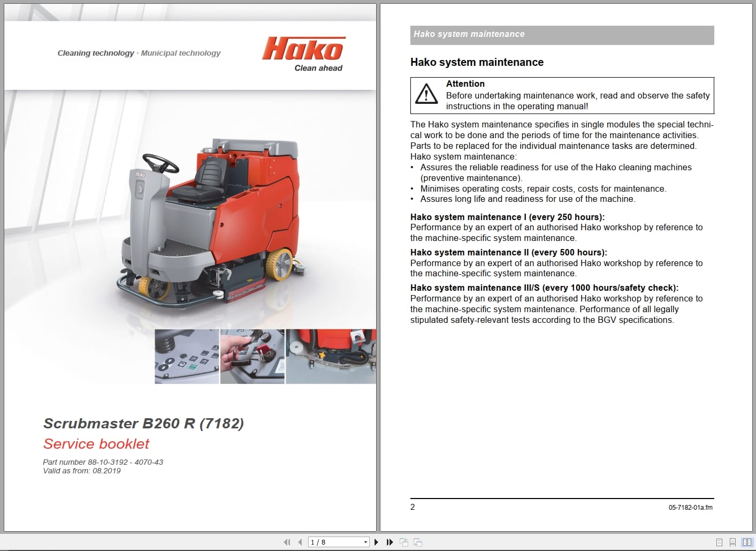The image size is (756, 551).
Task: Go back to the previous view
Action: (404, 542)
